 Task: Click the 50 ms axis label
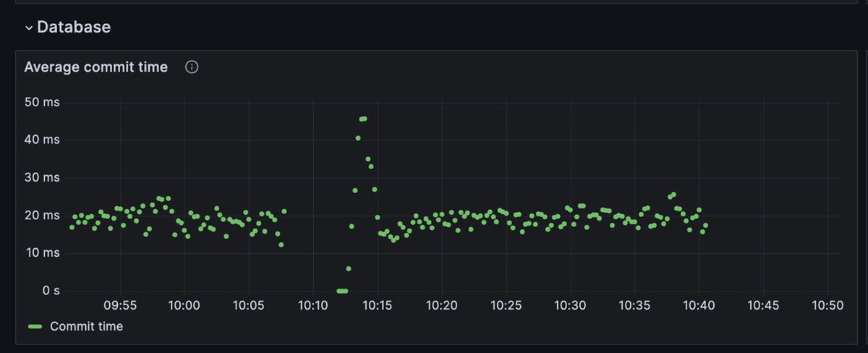42,102
